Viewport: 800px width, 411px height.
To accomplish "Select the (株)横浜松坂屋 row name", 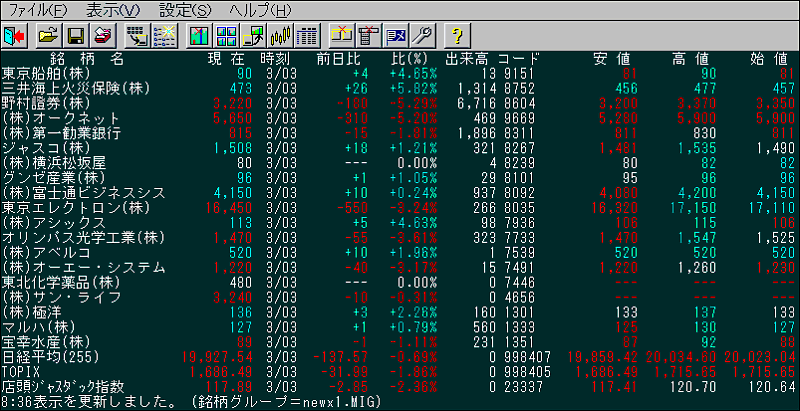I will pos(54,163).
